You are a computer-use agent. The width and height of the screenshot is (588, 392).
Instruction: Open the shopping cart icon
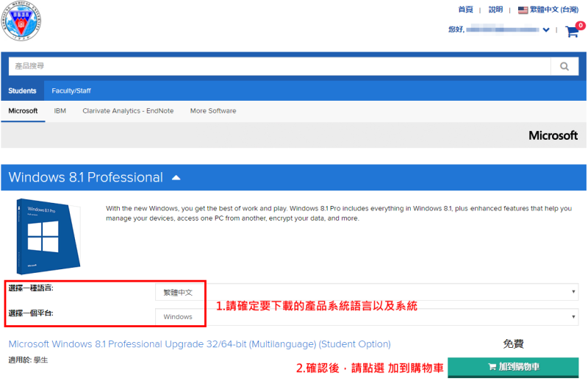coord(573,31)
